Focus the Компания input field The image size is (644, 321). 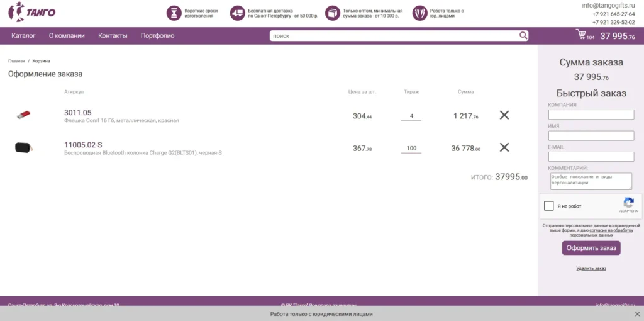[x=591, y=115]
